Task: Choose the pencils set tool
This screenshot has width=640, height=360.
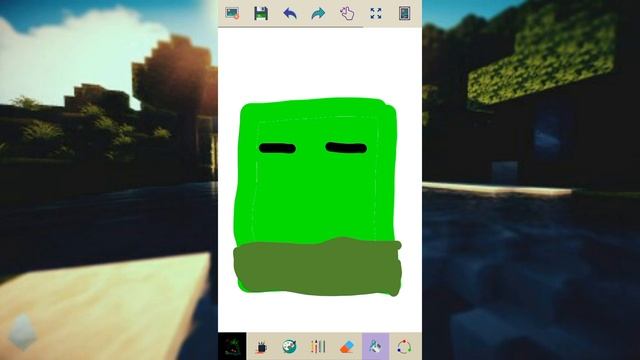Action: [x=318, y=347]
